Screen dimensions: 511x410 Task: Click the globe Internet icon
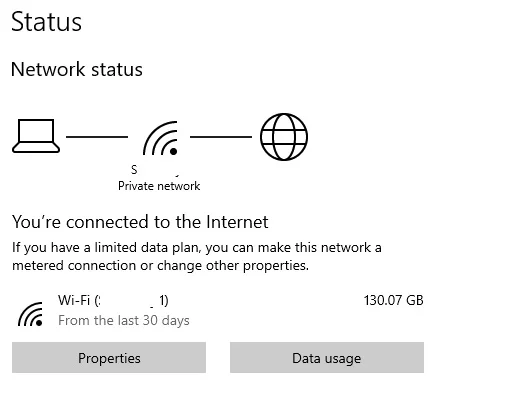[x=284, y=137]
